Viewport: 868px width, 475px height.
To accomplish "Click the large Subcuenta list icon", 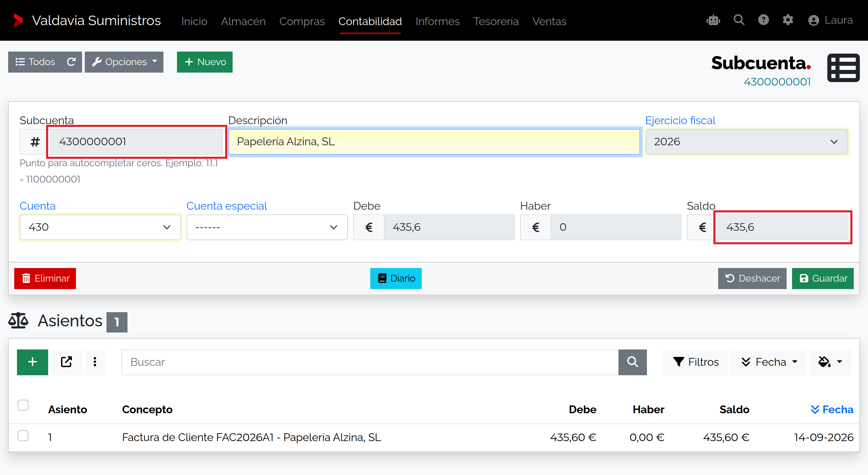I will tap(843, 68).
